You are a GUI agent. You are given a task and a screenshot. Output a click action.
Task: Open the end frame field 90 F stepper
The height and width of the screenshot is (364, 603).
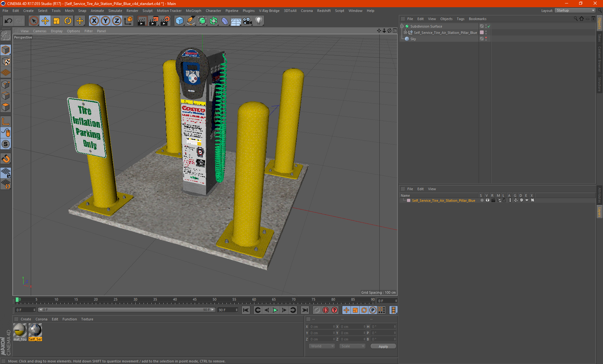[236, 310]
